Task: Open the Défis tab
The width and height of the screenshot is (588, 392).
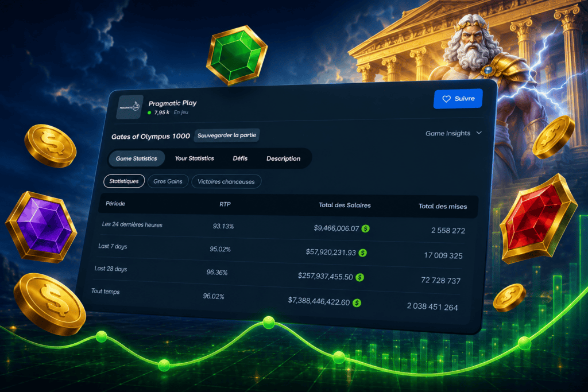Action: (x=240, y=158)
